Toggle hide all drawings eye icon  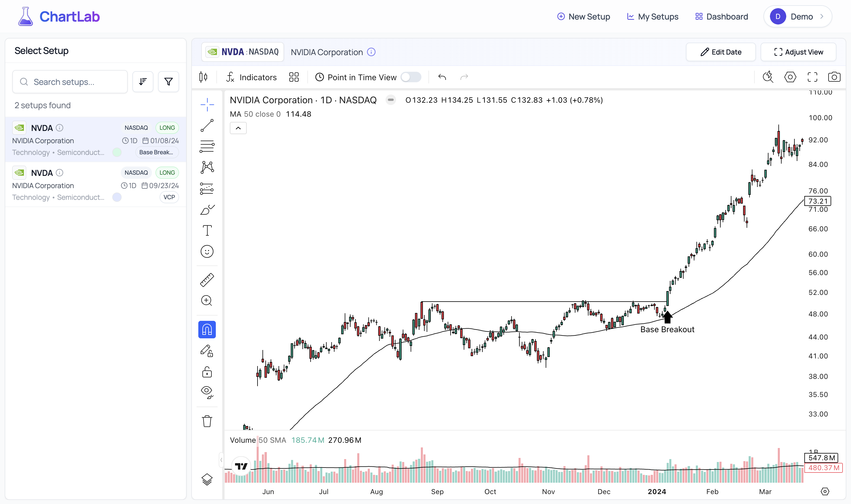click(207, 392)
